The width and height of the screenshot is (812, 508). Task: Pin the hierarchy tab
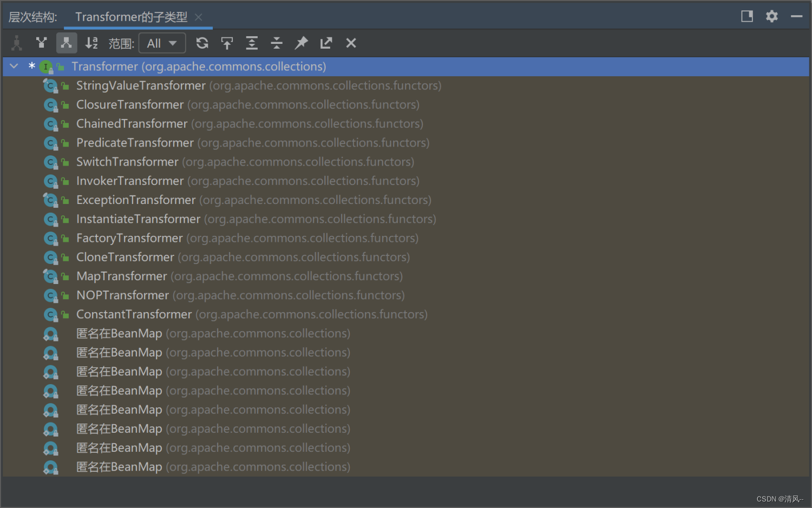(302, 43)
